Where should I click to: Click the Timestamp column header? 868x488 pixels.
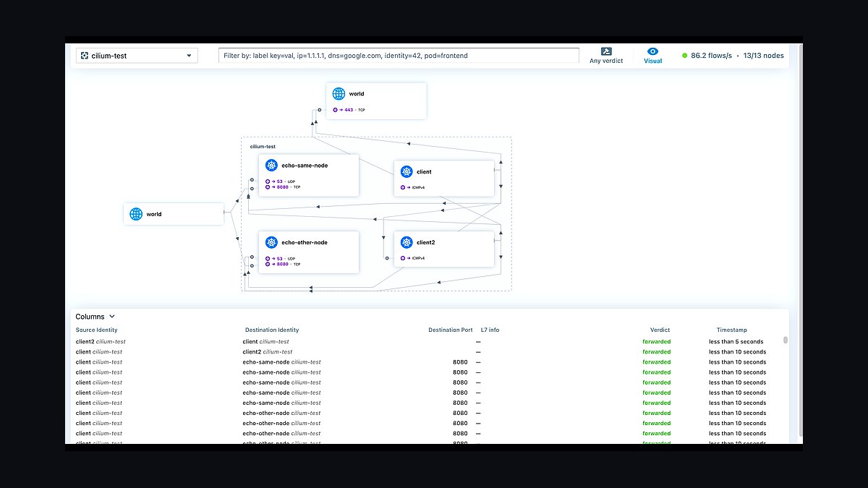point(731,330)
